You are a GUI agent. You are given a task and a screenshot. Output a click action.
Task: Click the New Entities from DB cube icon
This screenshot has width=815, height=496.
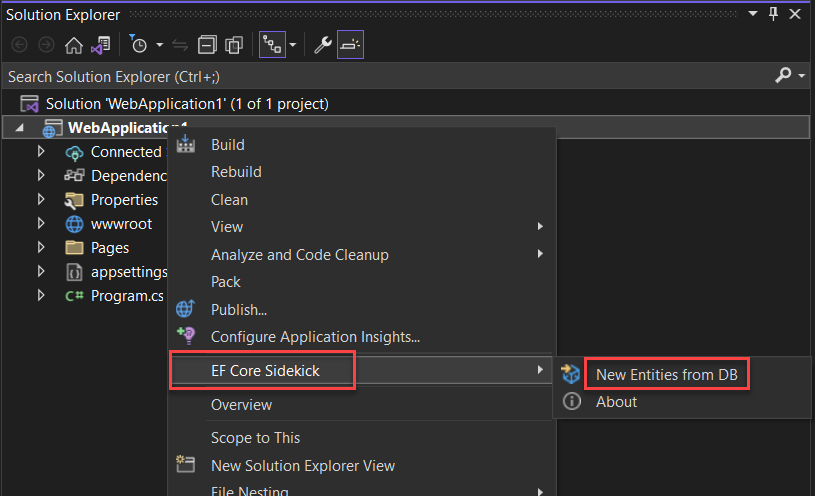[x=570, y=374]
